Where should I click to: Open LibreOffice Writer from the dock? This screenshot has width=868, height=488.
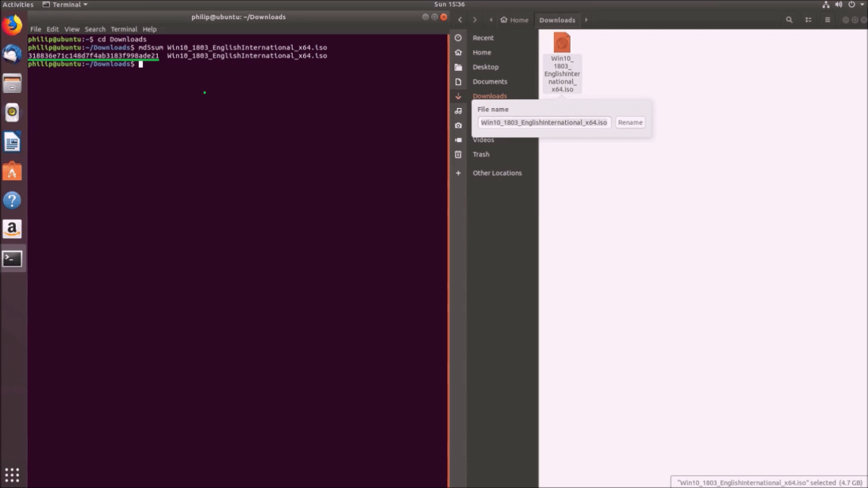click(x=12, y=142)
